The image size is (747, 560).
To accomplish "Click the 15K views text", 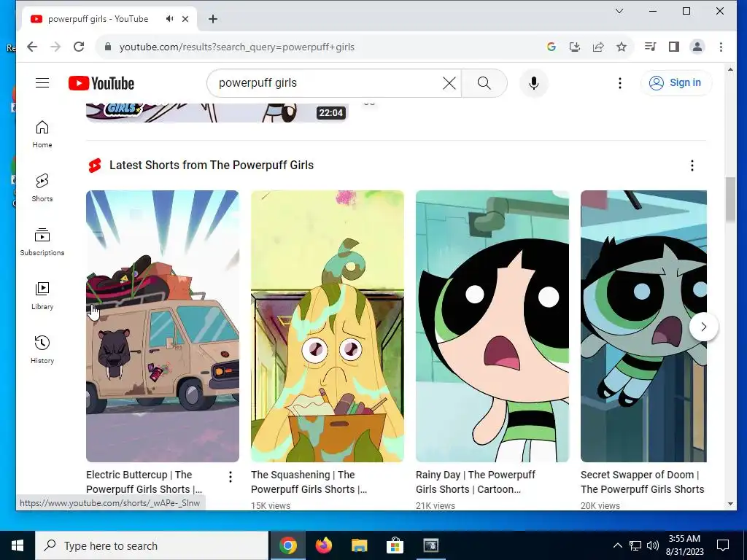I will (x=271, y=506).
